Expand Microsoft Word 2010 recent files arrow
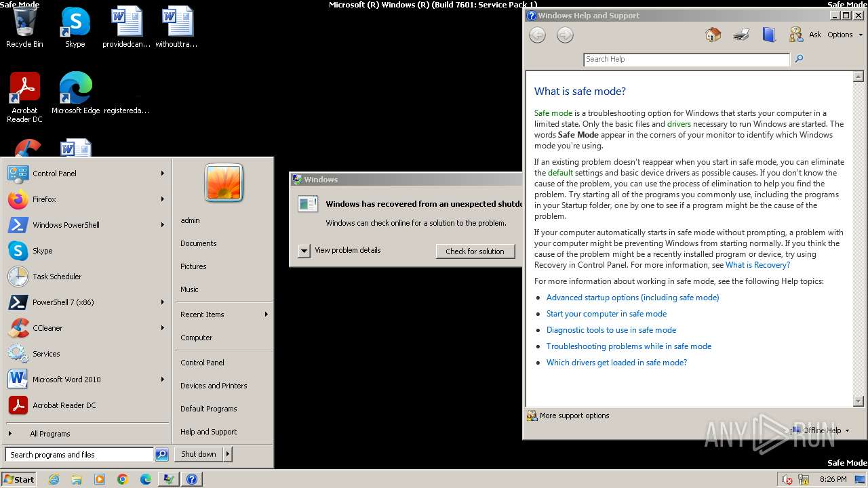Image resolution: width=868 pixels, height=488 pixels. (x=162, y=380)
